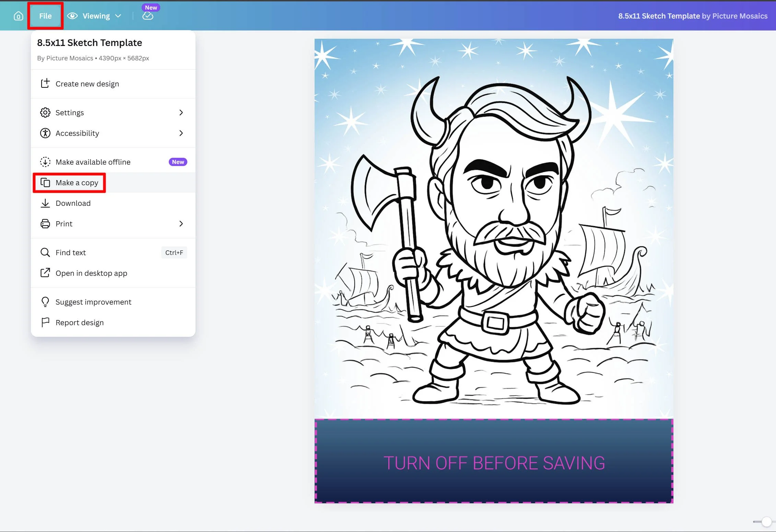Screen dimensions: 776x532
Task: Click the Create new design icon
Action: pos(45,84)
